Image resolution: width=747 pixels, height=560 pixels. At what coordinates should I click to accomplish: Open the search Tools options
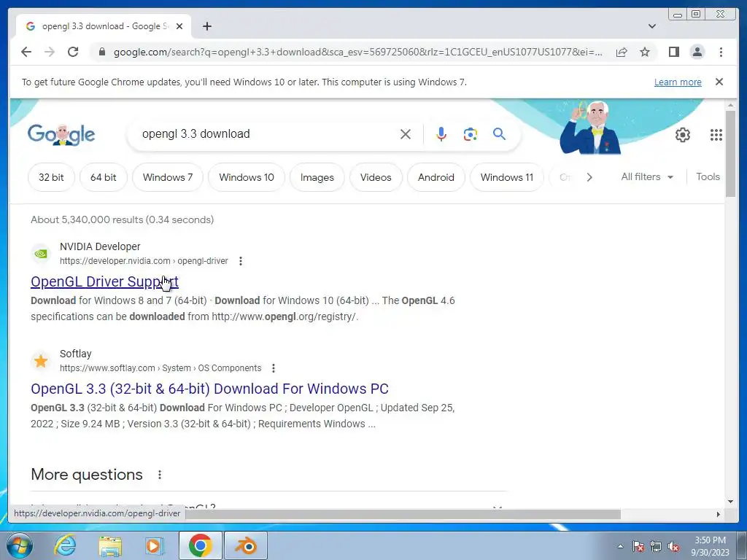[x=708, y=176]
